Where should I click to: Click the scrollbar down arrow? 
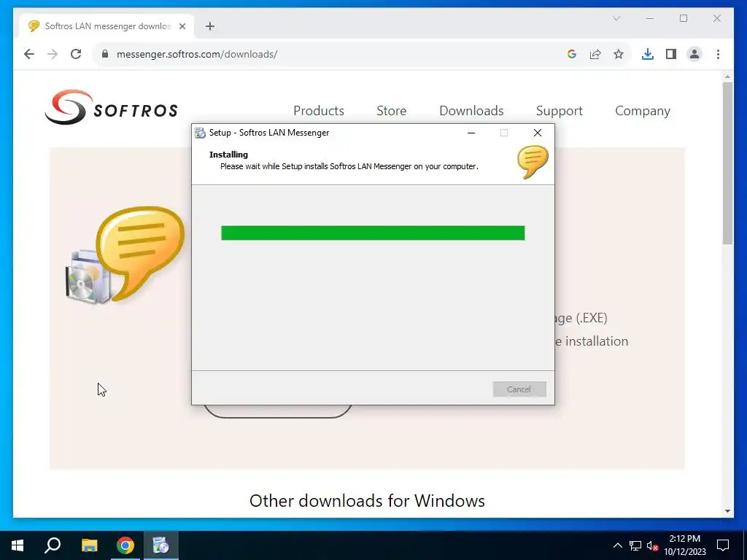727,511
